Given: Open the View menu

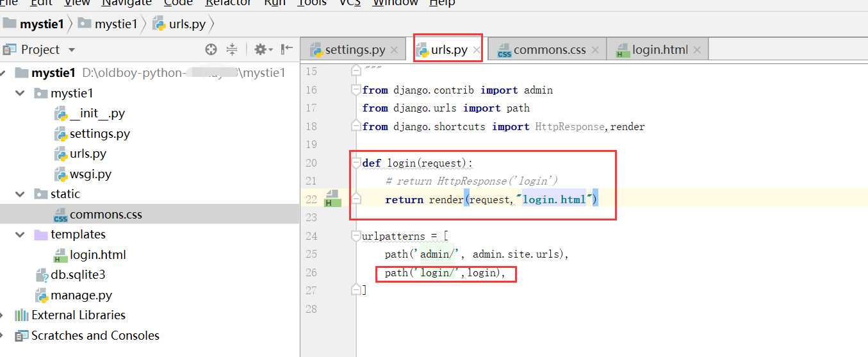Looking at the screenshot, I should pos(77,3).
